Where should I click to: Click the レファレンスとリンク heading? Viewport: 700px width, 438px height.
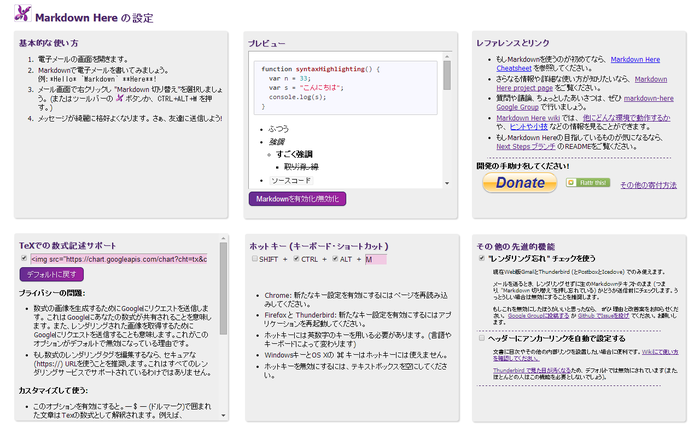pos(512,43)
